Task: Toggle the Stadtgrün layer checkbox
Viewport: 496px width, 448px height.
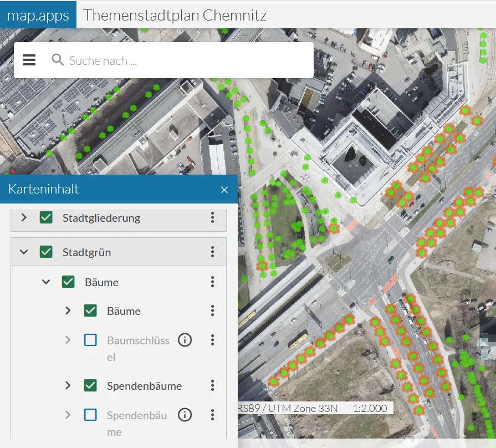Action: (x=46, y=252)
